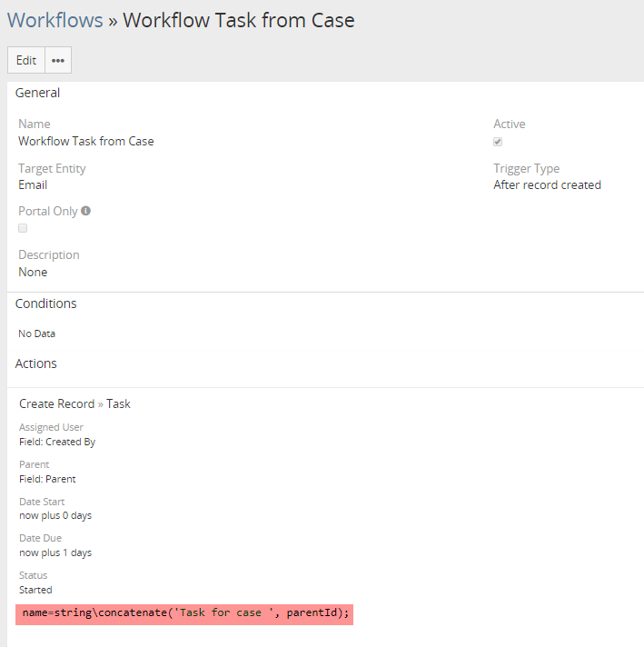The height and width of the screenshot is (647, 644).
Task: Open the Workflows breadcrumb link
Action: coord(54,20)
